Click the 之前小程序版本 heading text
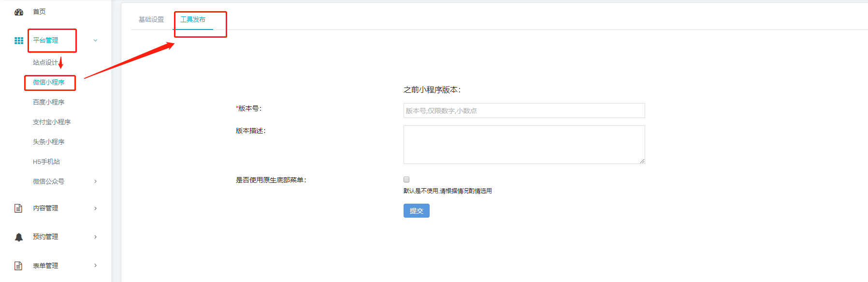 tap(432, 90)
